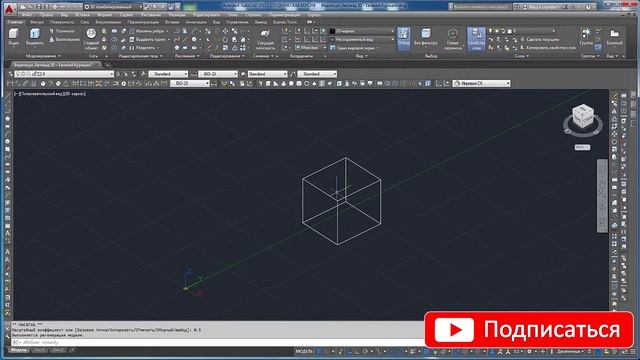Switch to the Аннотации ribbon tab
Viewport: 640px width, 360px height.
coord(196,22)
